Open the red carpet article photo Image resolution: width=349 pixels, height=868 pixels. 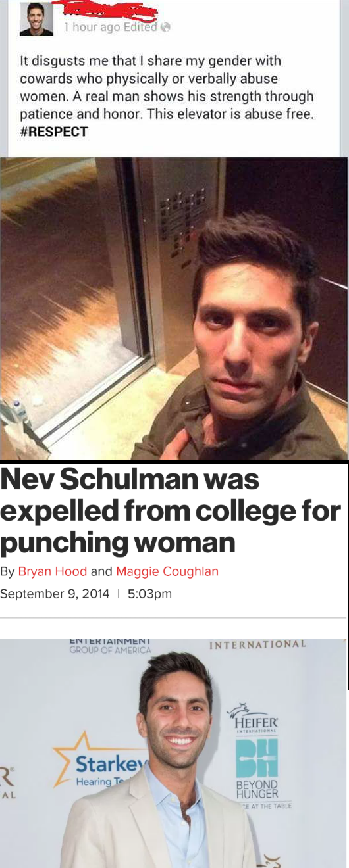[x=174, y=753]
